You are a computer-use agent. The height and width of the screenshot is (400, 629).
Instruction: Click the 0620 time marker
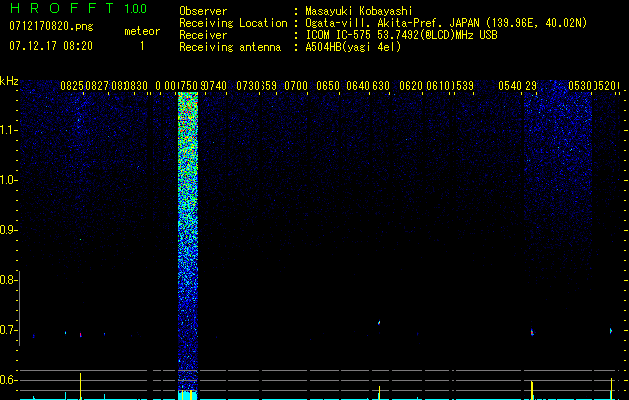[x=411, y=86]
